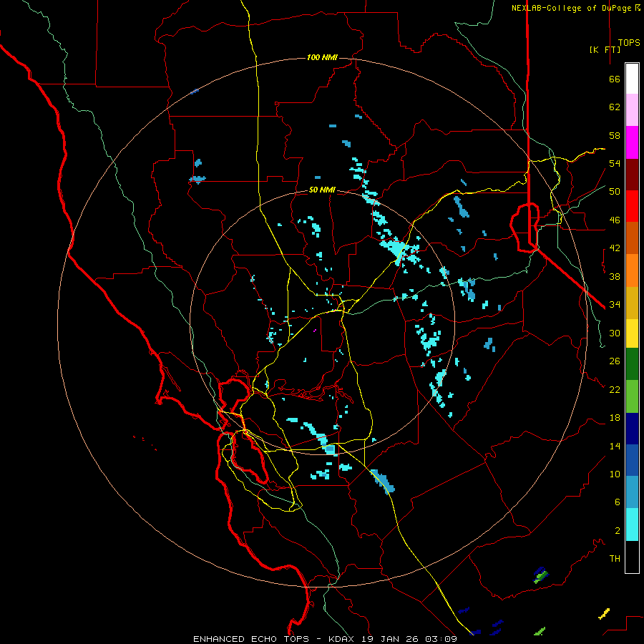This screenshot has height=644, width=644.
Task: Click the 38 legend value
Action: pos(615,276)
